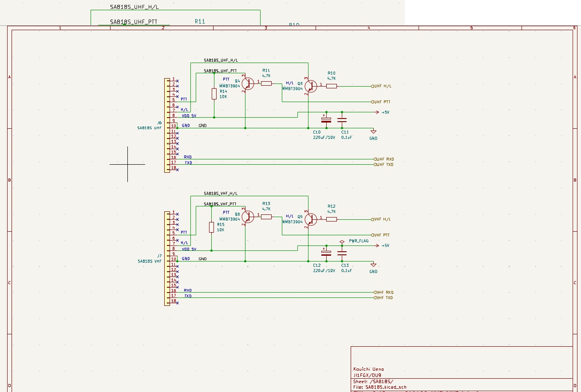Screen dimensions: 581x392
Task: Select polarized capacitor C10 symbol
Action: 326,120
